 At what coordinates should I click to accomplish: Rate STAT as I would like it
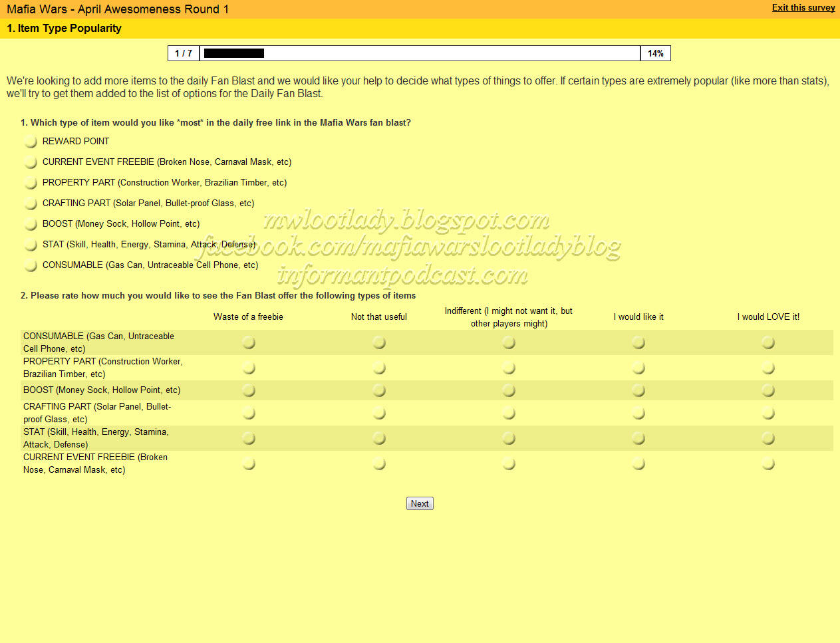click(x=638, y=438)
